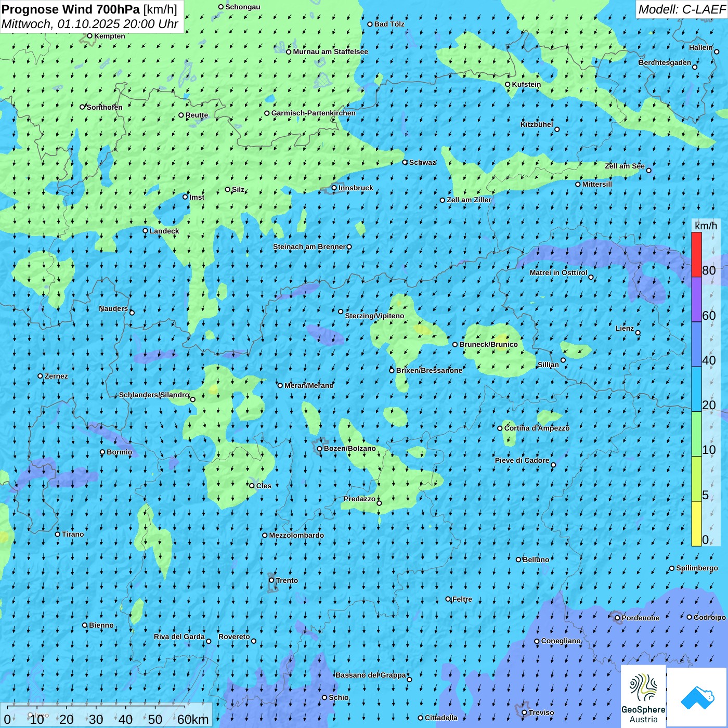Click the 'Garmisch-Partenkirchen' label
Screen dimensions: 728x728
[x=314, y=113]
